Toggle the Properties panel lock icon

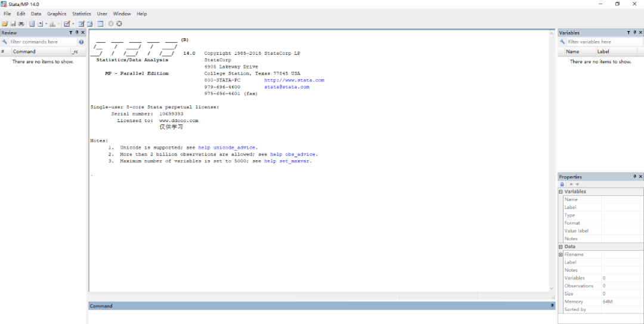[562, 184]
